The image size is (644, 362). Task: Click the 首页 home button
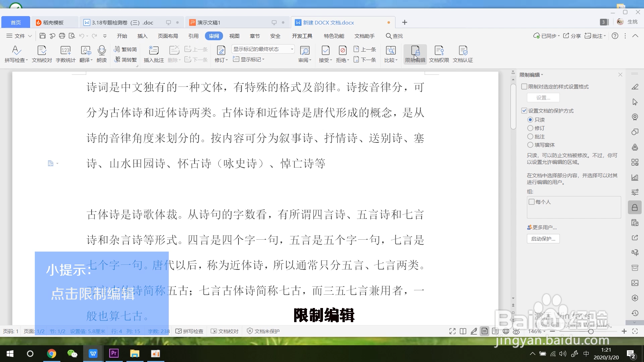16,22
